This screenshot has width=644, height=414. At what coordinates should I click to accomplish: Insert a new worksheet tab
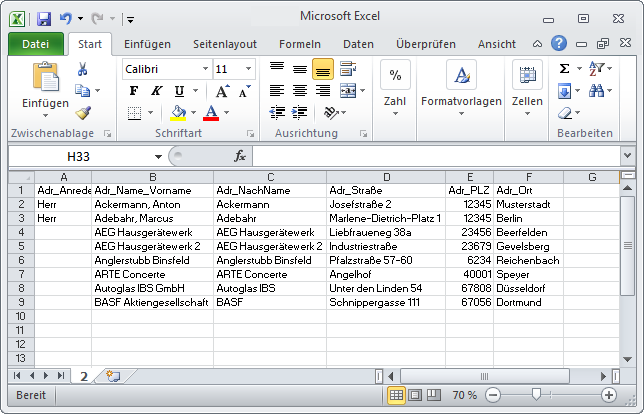113,376
